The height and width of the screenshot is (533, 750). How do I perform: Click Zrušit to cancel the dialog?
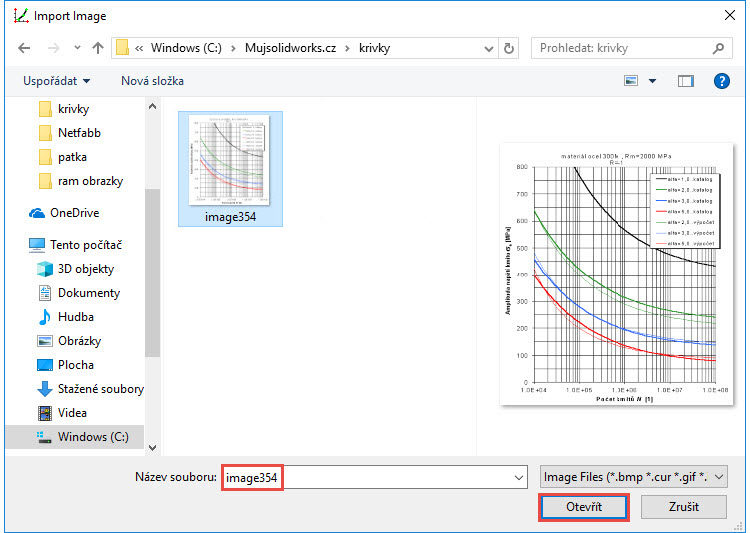point(684,507)
